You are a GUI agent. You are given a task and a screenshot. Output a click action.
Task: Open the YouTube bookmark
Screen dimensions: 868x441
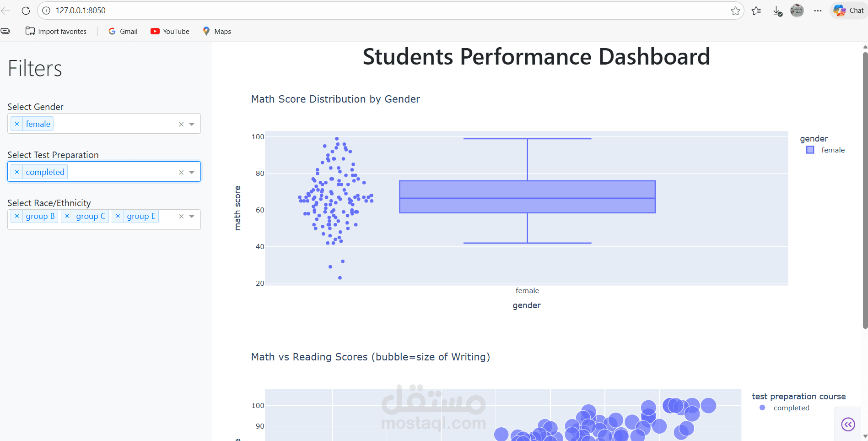point(170,31)
